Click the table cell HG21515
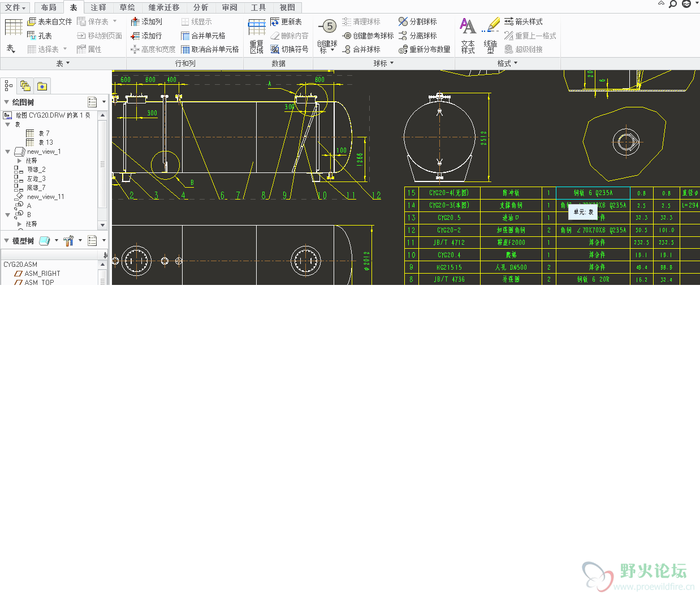The image size is (700, 597). click(x=449, y=267)
